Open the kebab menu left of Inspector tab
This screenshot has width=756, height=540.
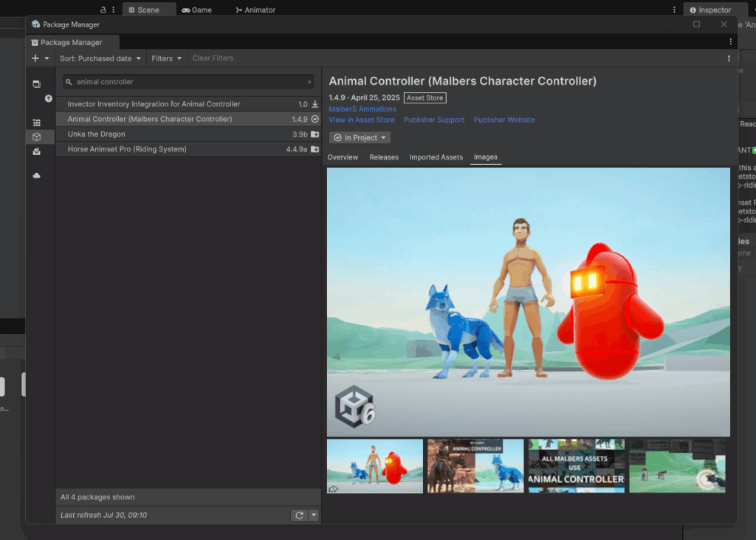(x=674, y=10)
